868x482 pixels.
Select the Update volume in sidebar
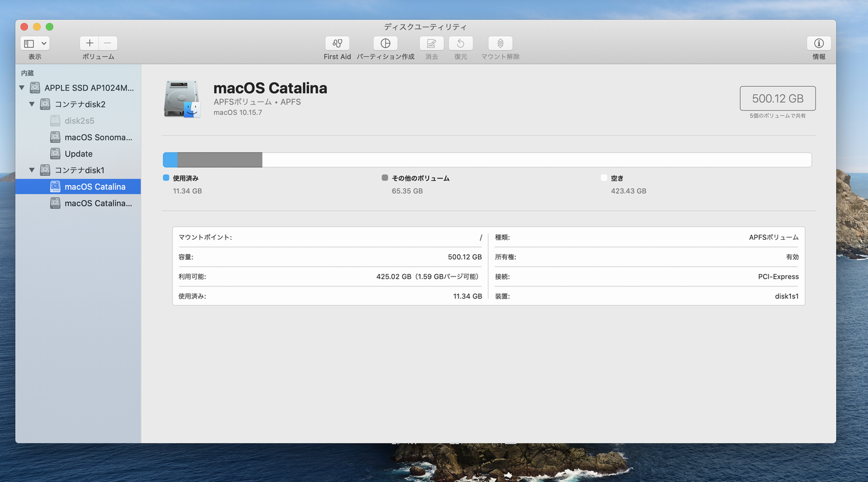tap(79, 154)
